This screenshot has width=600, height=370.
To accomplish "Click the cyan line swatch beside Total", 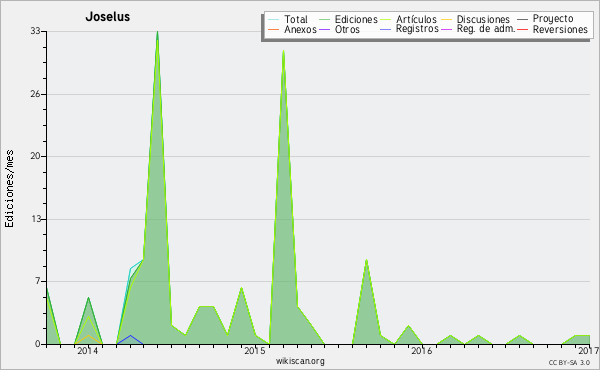I will (x=274, y=20).
